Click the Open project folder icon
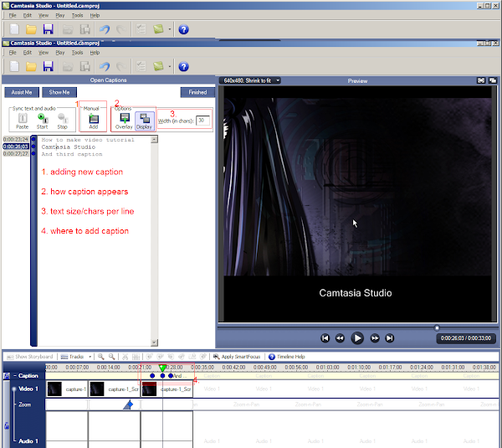Viewport: 502px width, 448px height. (30, 66)
